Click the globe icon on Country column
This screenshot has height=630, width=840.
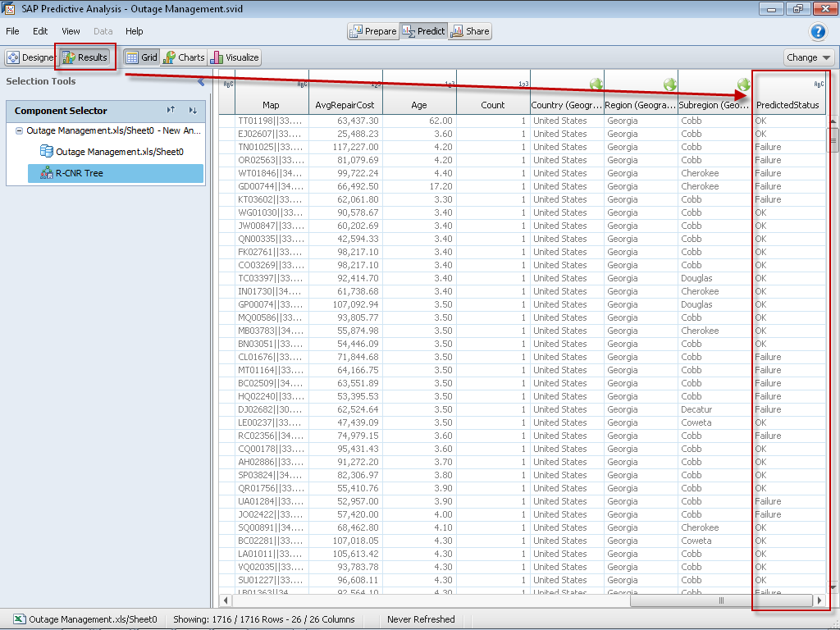coord(596,84)
